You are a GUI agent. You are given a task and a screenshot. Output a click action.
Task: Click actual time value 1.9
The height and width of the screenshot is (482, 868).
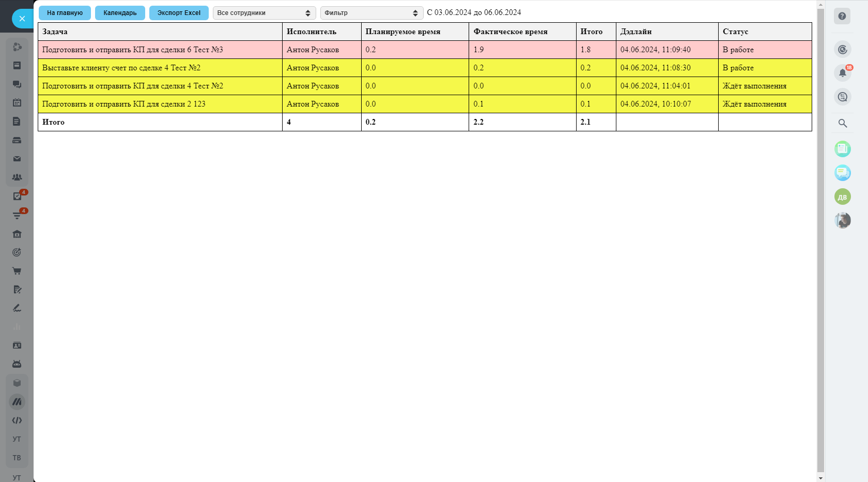click(x=478, y=50)
